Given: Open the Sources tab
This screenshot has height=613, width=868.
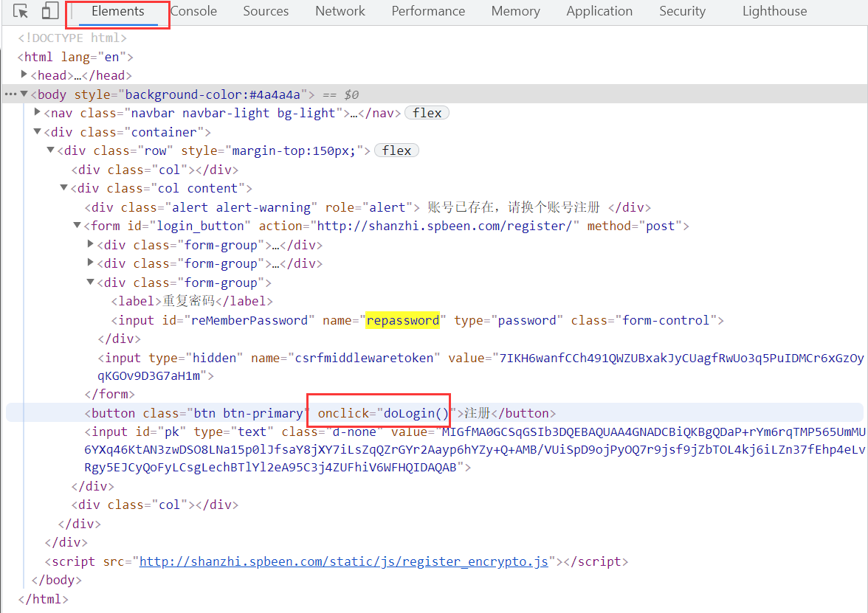Looking at the screenshot, I should pos(266,11).
